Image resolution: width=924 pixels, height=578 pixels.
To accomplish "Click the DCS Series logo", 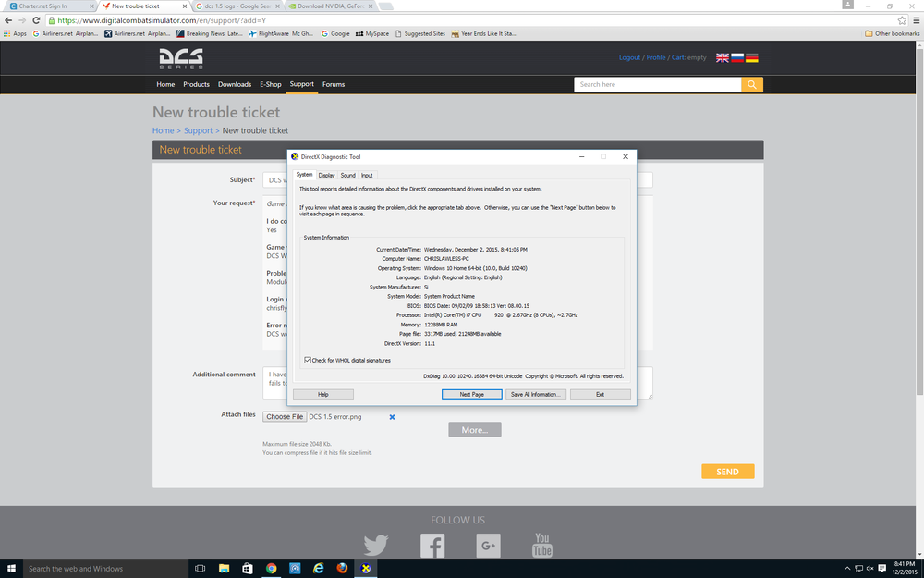I will (181, 58).
